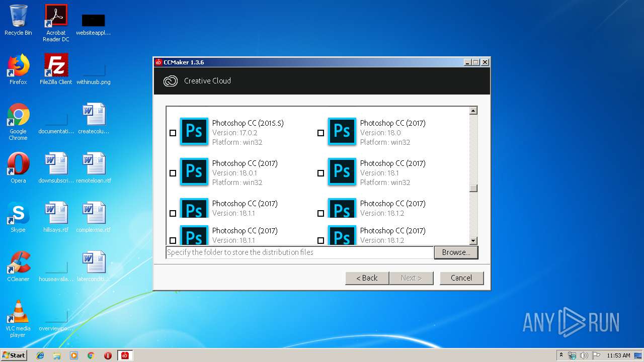Open the Windows Start menu
This screenshot has width=644, height=362.
coord(14,355)
